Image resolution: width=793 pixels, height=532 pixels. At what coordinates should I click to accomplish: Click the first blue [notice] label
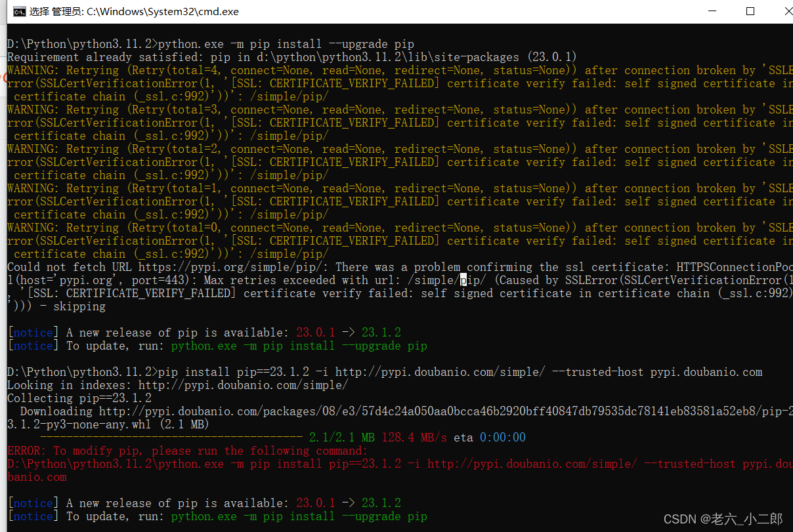coord(32,332)
